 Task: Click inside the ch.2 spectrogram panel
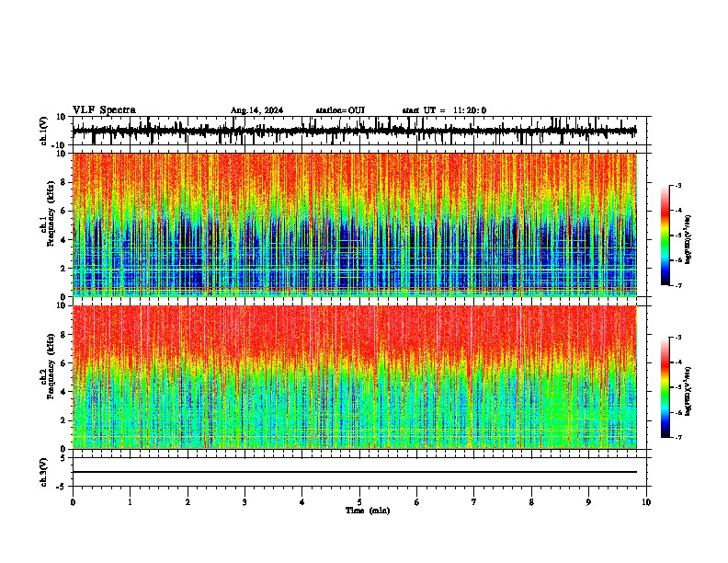[354, 377]
